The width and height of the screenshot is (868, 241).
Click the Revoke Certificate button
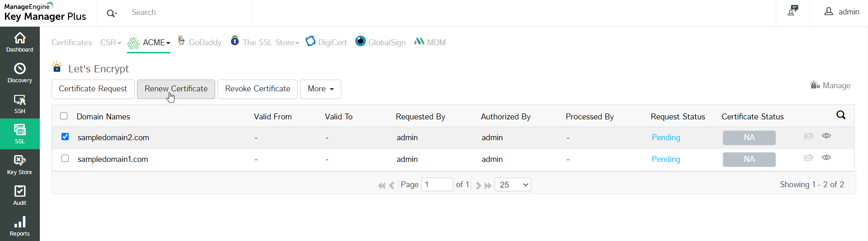[257, 89]
